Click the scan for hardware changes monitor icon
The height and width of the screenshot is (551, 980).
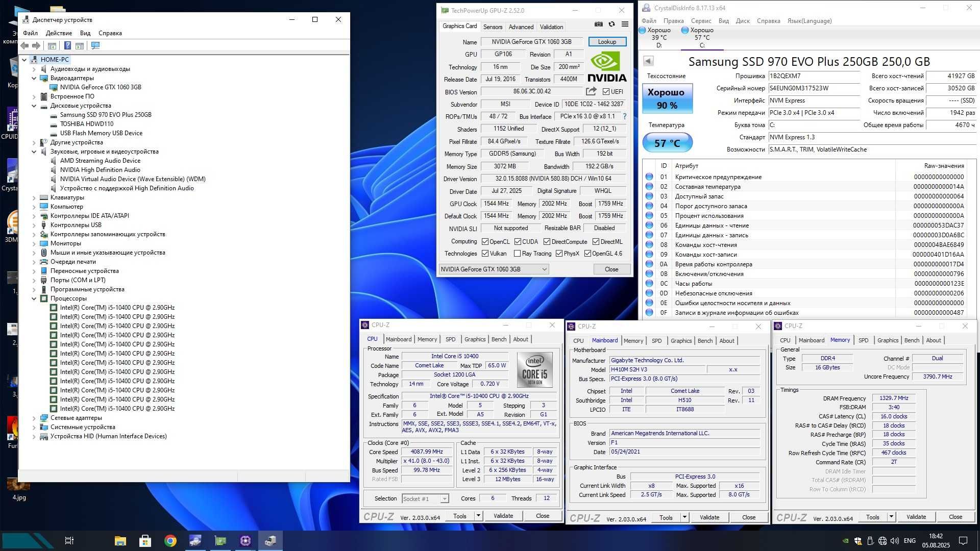95,45
